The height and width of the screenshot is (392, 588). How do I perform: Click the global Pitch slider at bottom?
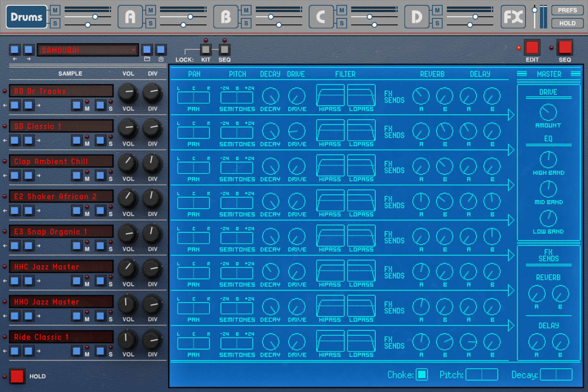[x=482, y=374]
